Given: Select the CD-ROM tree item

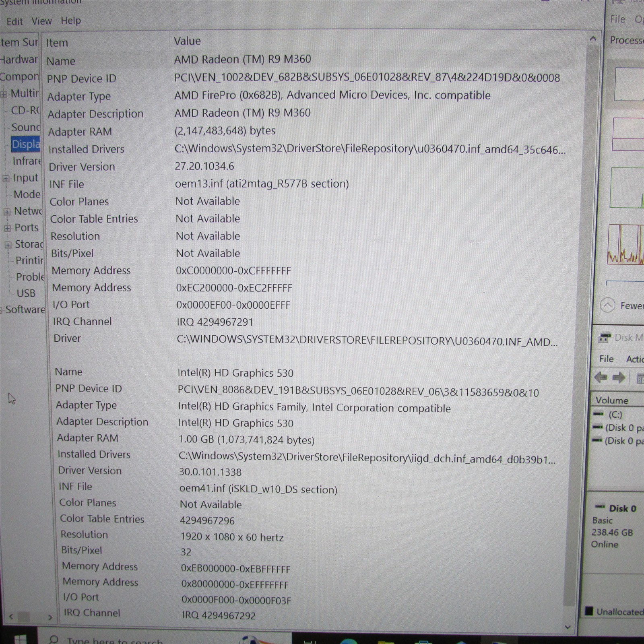Looking at the screenshot, I should click(x=25, y=110).
